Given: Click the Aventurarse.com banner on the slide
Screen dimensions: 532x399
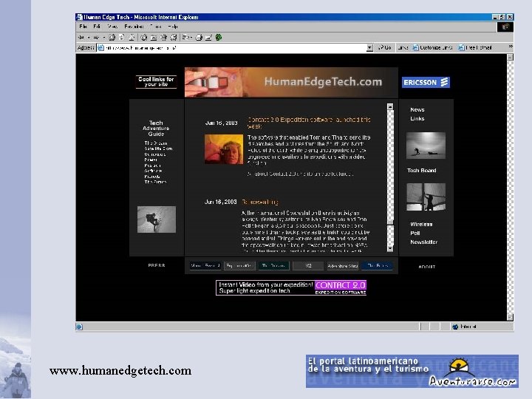Looking at the screenshot, I should 412,371.
